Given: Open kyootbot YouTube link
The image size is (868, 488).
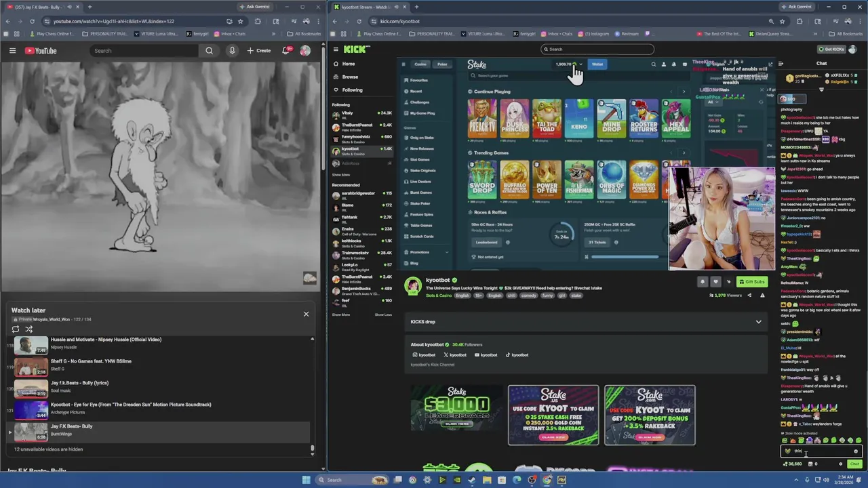Looking at the screenshot, I should (486, 355).
